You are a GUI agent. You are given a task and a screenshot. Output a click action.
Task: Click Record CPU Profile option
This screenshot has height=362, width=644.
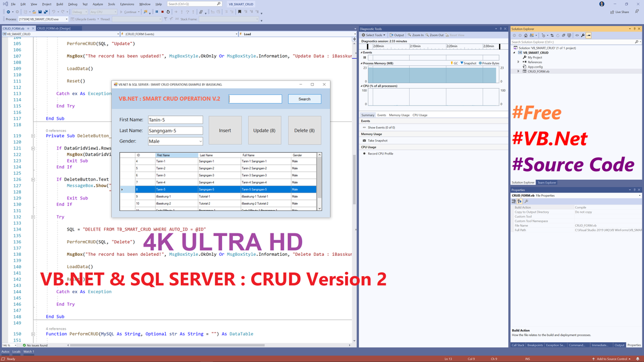click(x=378, y=153)
